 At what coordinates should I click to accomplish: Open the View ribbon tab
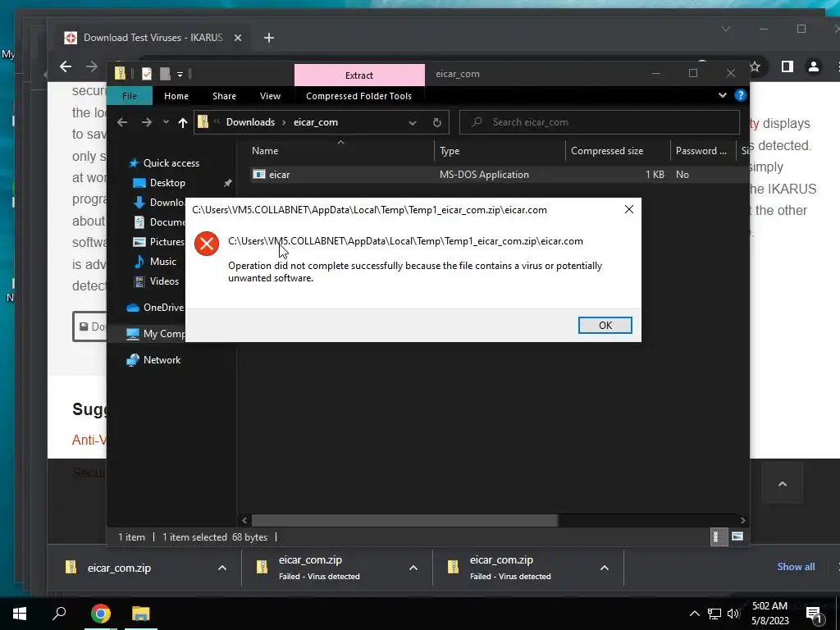[270, 96]
